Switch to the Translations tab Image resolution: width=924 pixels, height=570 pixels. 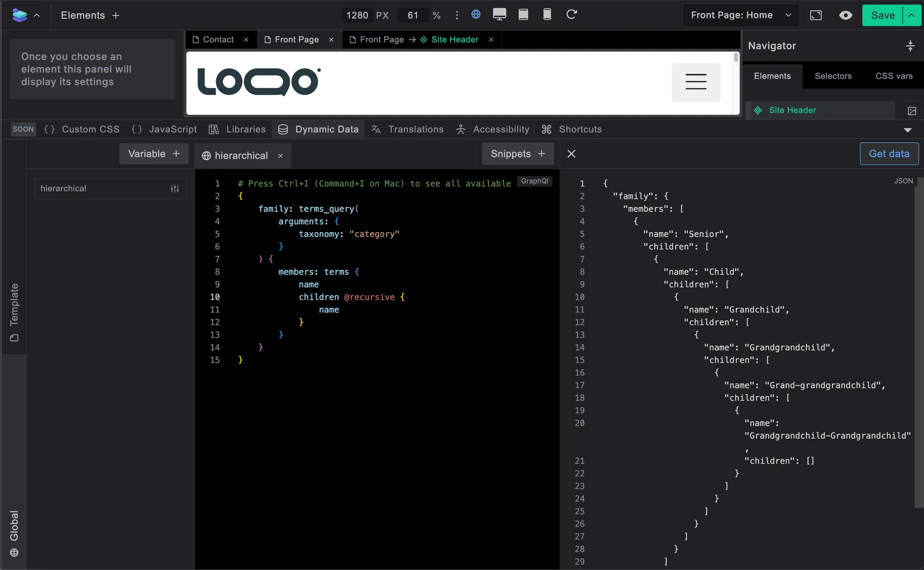407,130
